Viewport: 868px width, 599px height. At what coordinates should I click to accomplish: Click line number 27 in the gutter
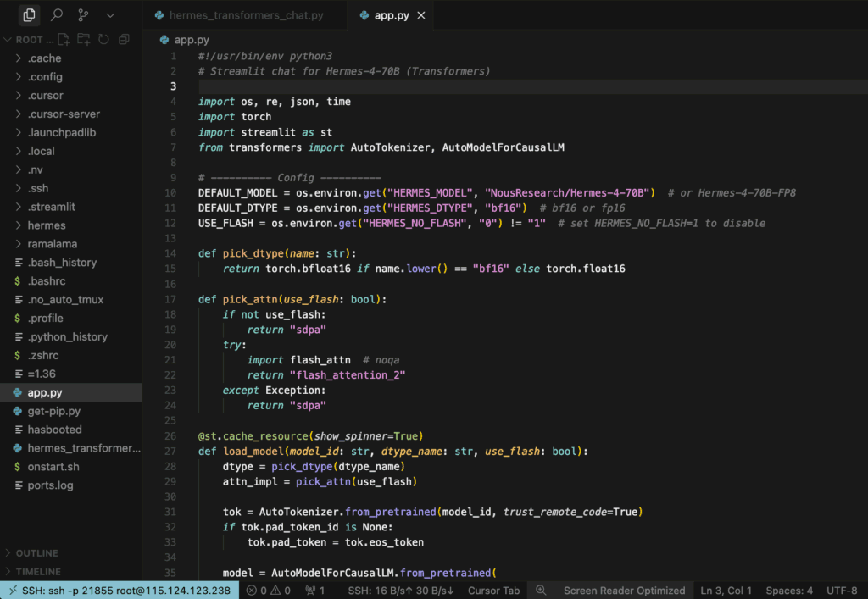click(x=170, y=452)
